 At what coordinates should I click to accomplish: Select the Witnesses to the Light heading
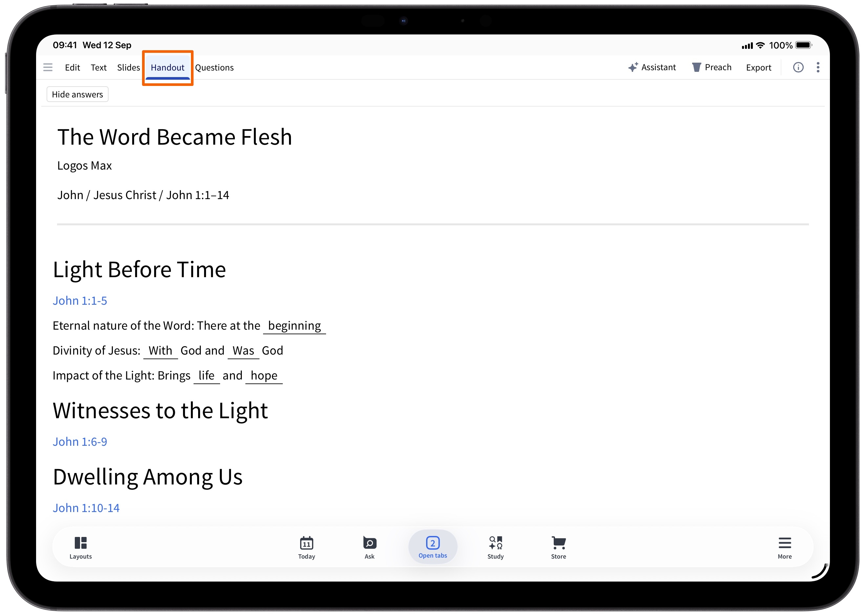[x=160, y=411]
